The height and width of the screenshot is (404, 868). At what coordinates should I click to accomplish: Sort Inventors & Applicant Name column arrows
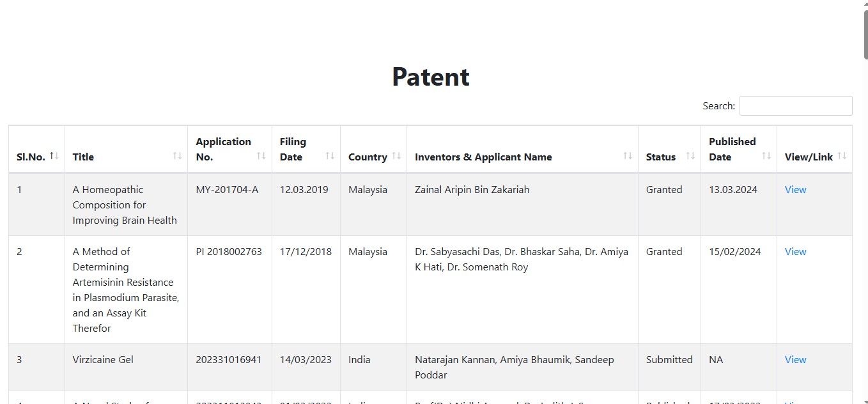click(x=628, y=156)
